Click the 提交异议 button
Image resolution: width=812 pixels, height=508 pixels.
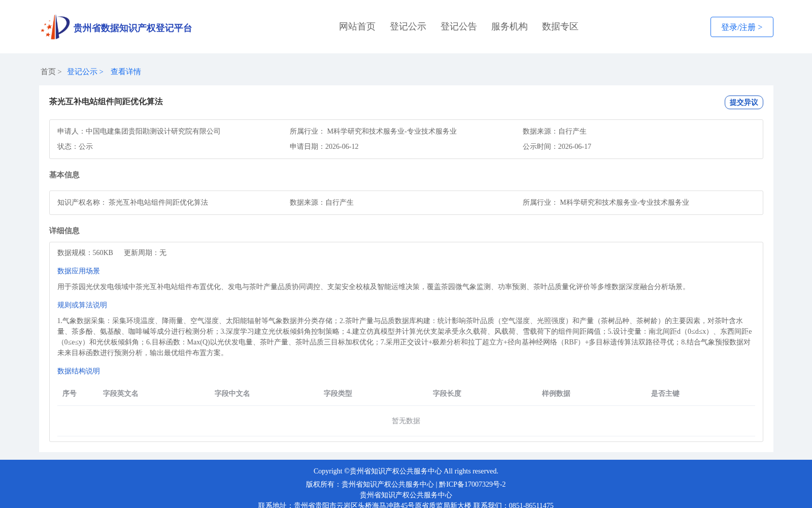pos(743,102)
